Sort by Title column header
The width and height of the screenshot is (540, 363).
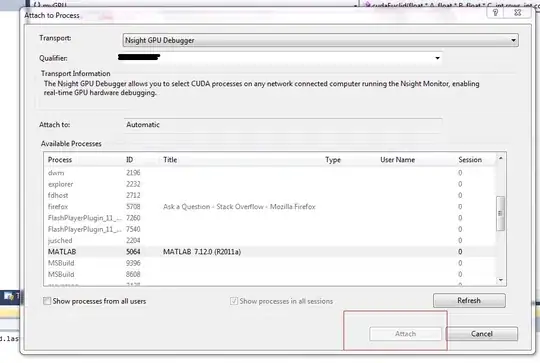[170, 160]
